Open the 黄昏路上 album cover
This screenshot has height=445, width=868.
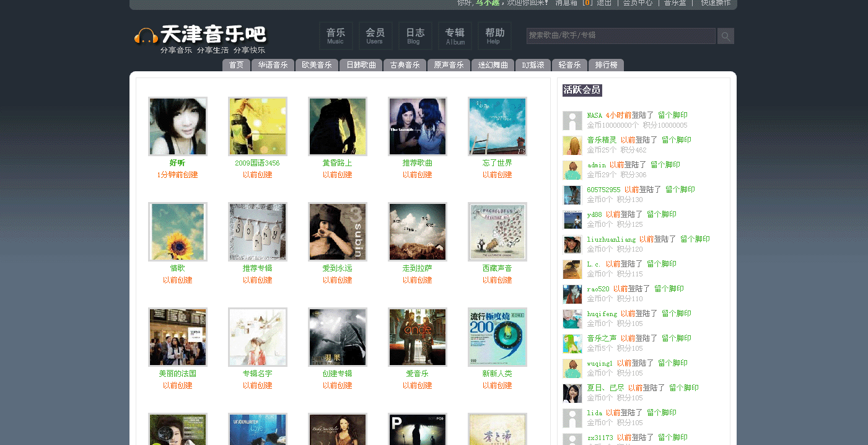pyautogui.click(x=338, y=126)
